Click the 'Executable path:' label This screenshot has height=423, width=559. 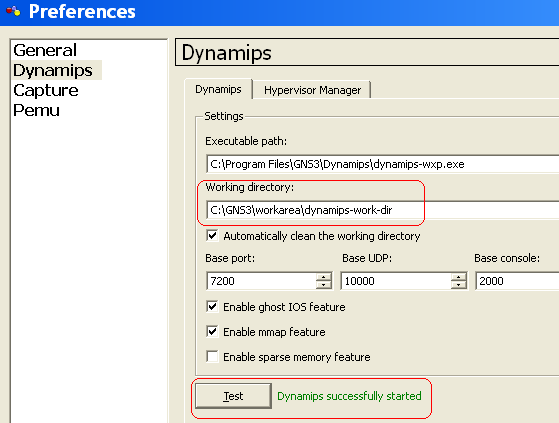coord(246,141)
